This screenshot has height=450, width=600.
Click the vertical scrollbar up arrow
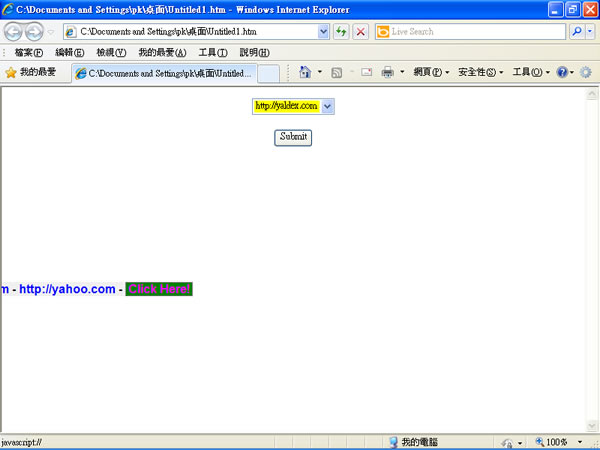pyautogui.click(x=592, y=94)
